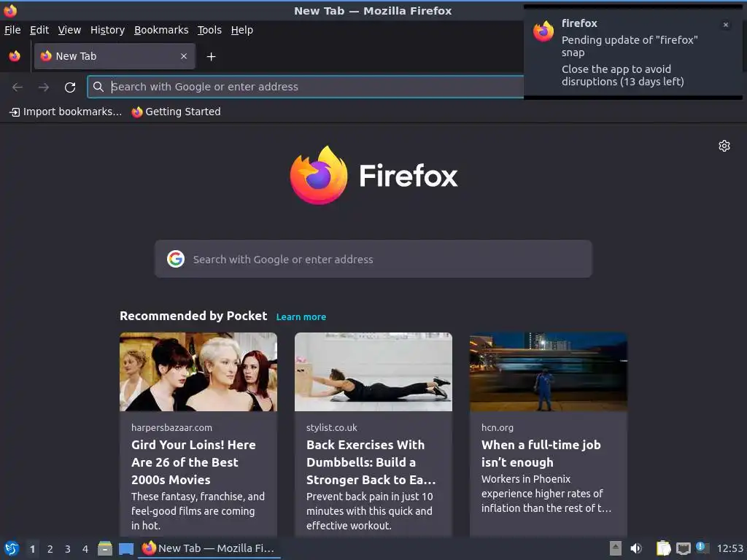Screen dimensions: 747x560
Task: Click the back navigation arrow
Action: point(18,87)
